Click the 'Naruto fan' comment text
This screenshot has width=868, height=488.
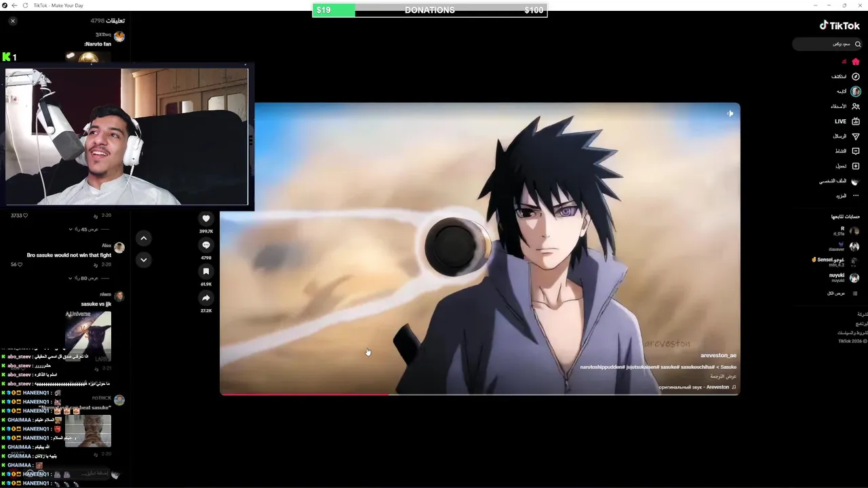[98, 44]
